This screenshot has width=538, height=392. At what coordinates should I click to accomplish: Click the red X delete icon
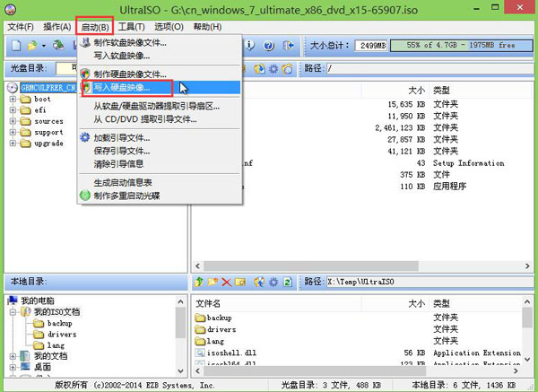(x=227, y=283)
